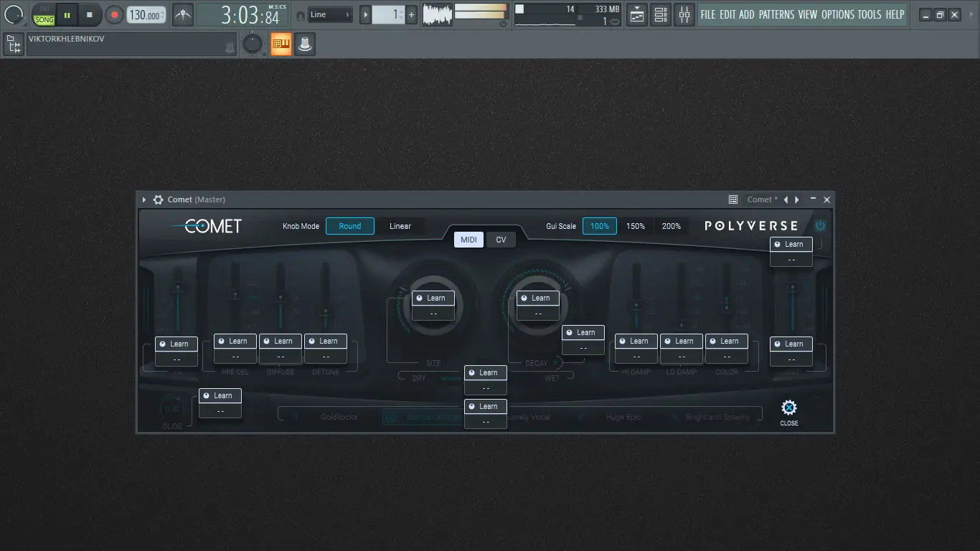Click Learn on the SIZE knob
Image resolution: width=980 pixels, height=551 pixels.
click(433, 298)
